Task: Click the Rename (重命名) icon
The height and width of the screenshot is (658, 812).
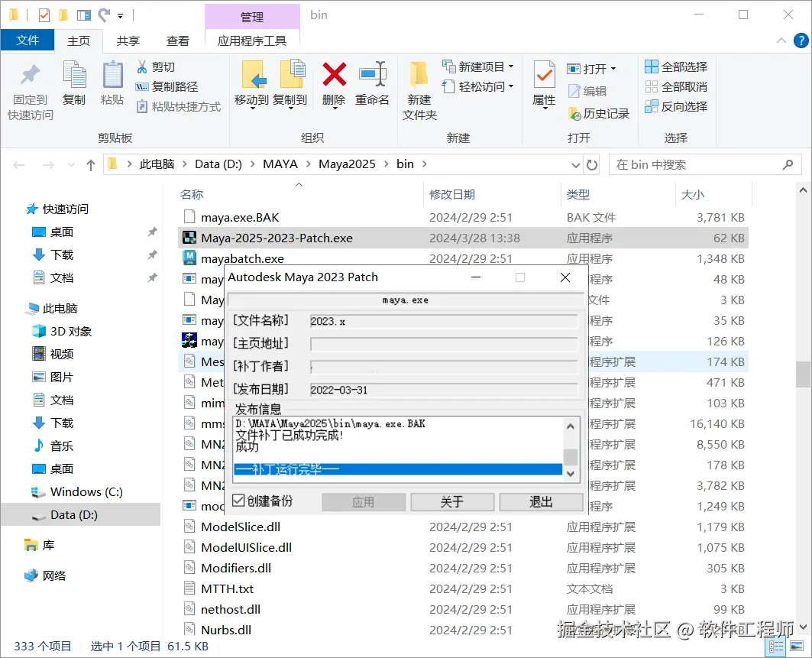Action: [373, 74]
